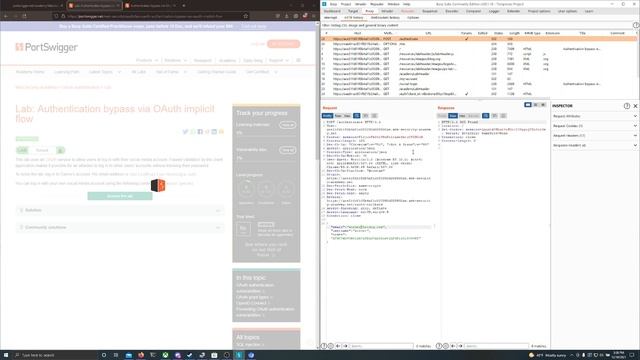The width and height of the screenshot is (640, 360).
Task: Open the Project menu in Burp menu bar
Action: coord(346,4)
